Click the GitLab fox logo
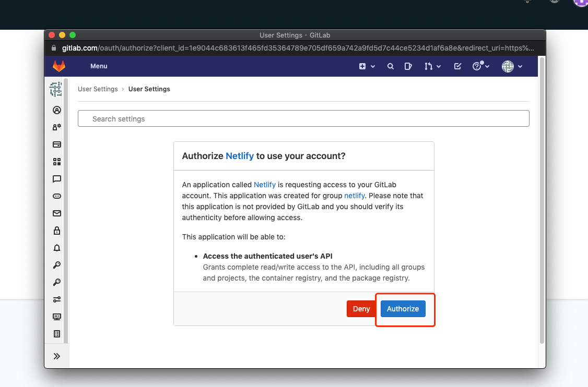The image size is (588, 387). click(x=59, y=66)
